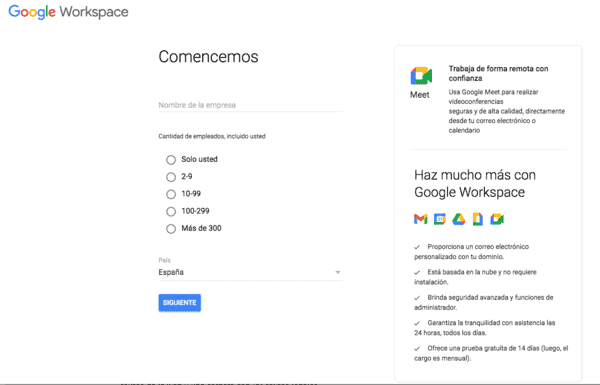Click the Google Calendar icon in the app row
Viewport: 600px width, 385px height.
click(x=440, y=219)
